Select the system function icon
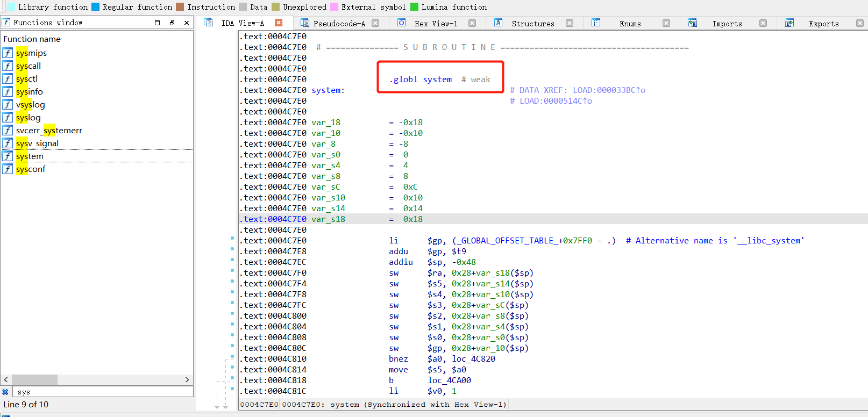 8,156
